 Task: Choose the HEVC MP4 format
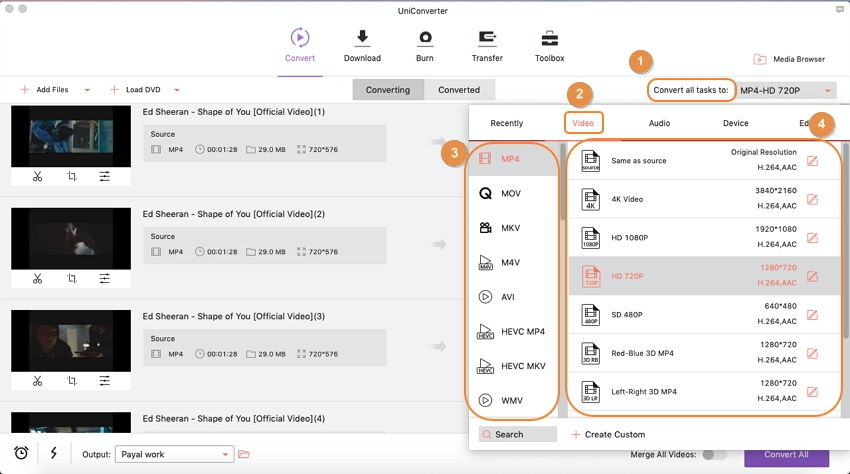pos(513,332)
